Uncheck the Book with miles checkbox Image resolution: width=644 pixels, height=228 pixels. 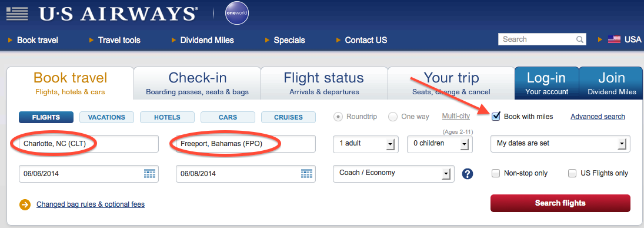pos(496,117)
